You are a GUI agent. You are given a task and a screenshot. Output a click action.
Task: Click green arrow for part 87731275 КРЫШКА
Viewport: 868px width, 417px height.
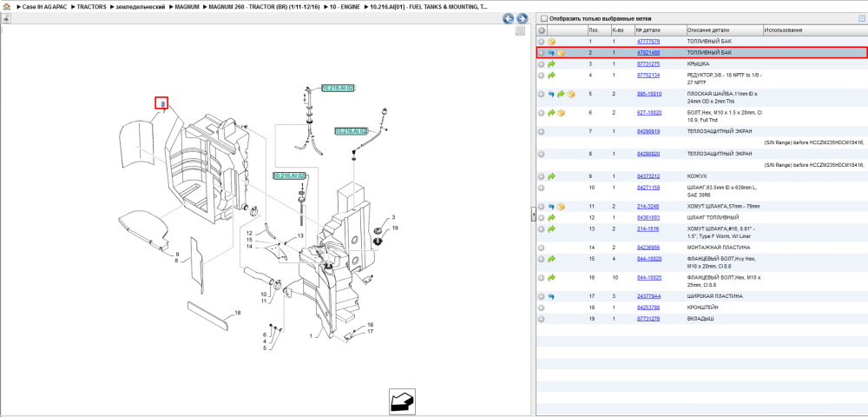[551, 64]
